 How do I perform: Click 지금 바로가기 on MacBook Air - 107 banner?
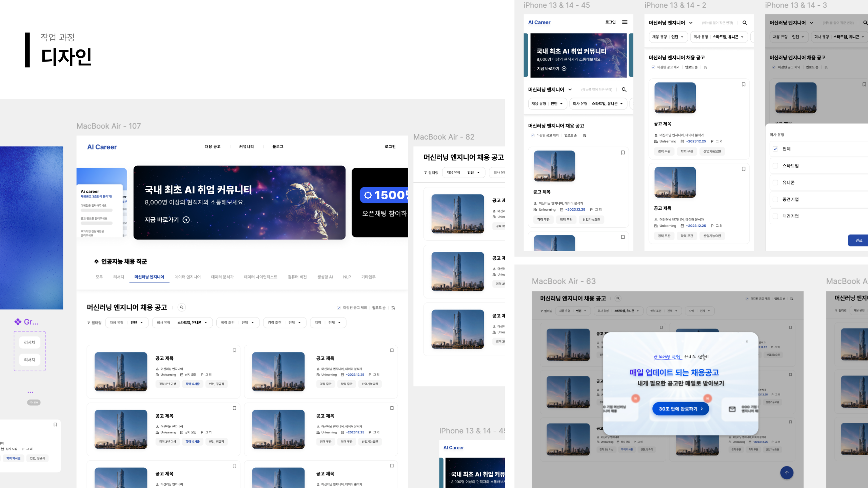[167, 220]
